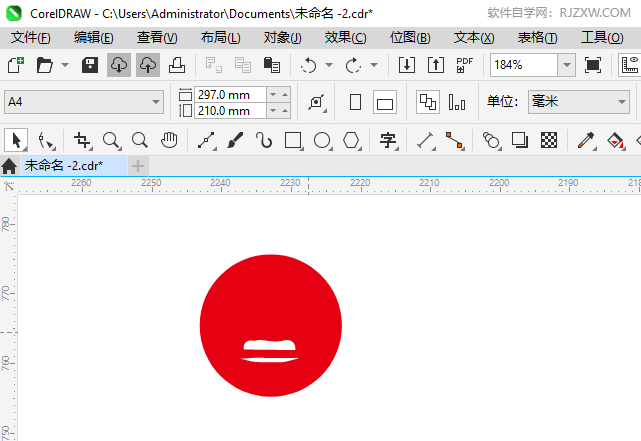Open the 效果(C) menu
The height and width of the screenshot is (441, 641).
pos(345,38)
